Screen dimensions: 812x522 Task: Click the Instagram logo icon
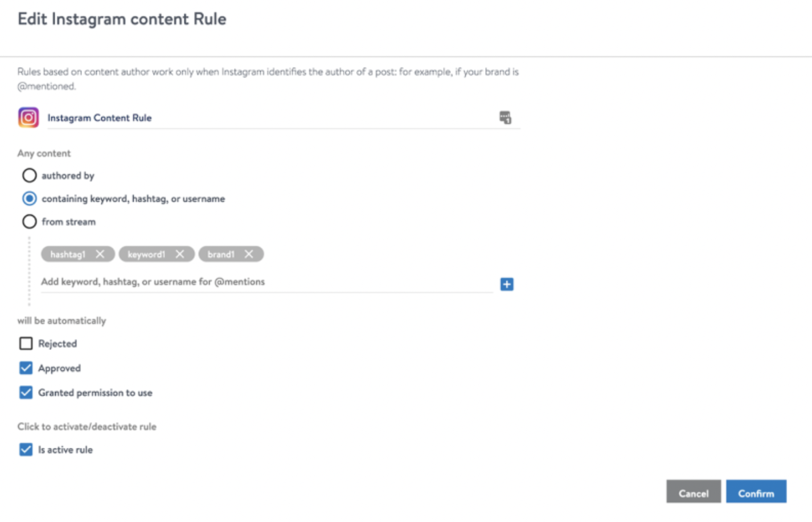[x=27, y=117]
